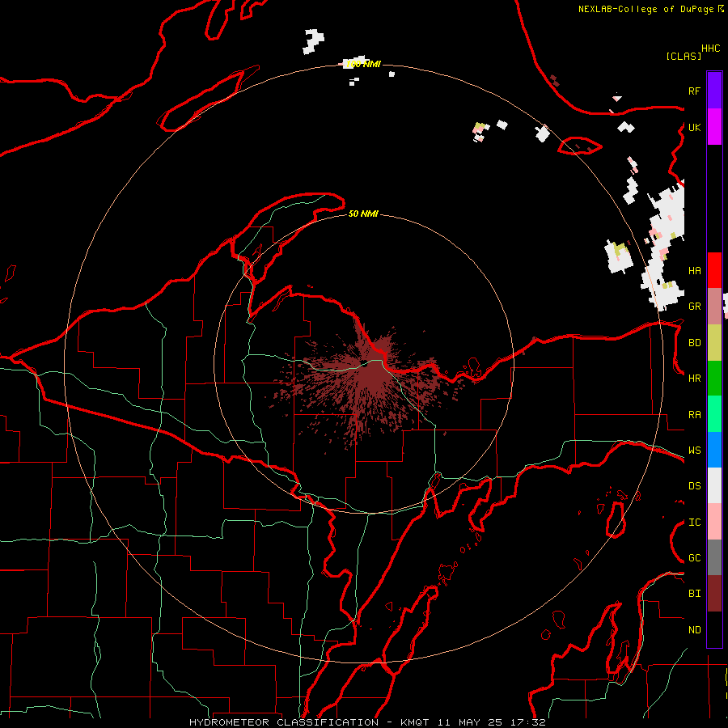
Task: Click the 'GR' legend label text
Action: (694, 307)
